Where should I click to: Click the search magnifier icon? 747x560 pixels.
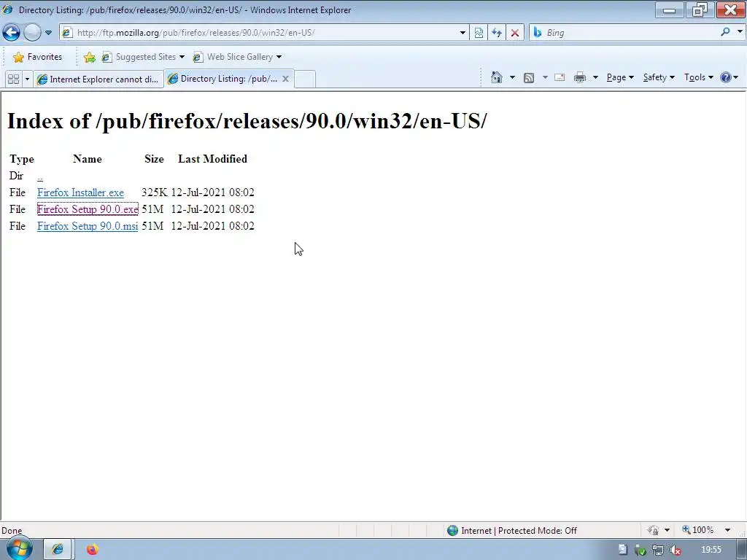click(x=725, y=32)
